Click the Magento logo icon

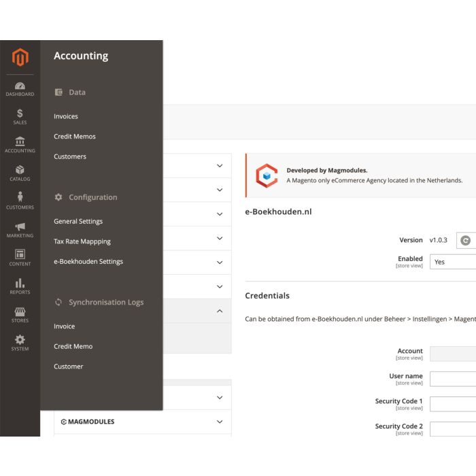20,58
